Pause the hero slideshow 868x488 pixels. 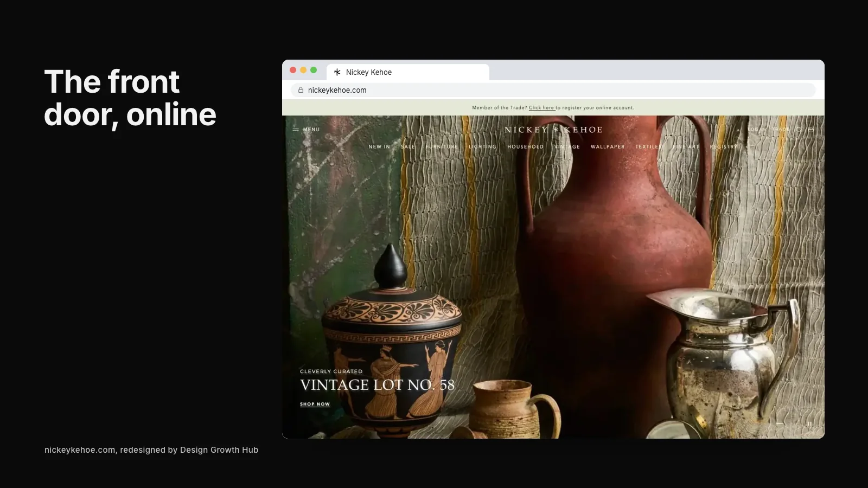(809, 423)
